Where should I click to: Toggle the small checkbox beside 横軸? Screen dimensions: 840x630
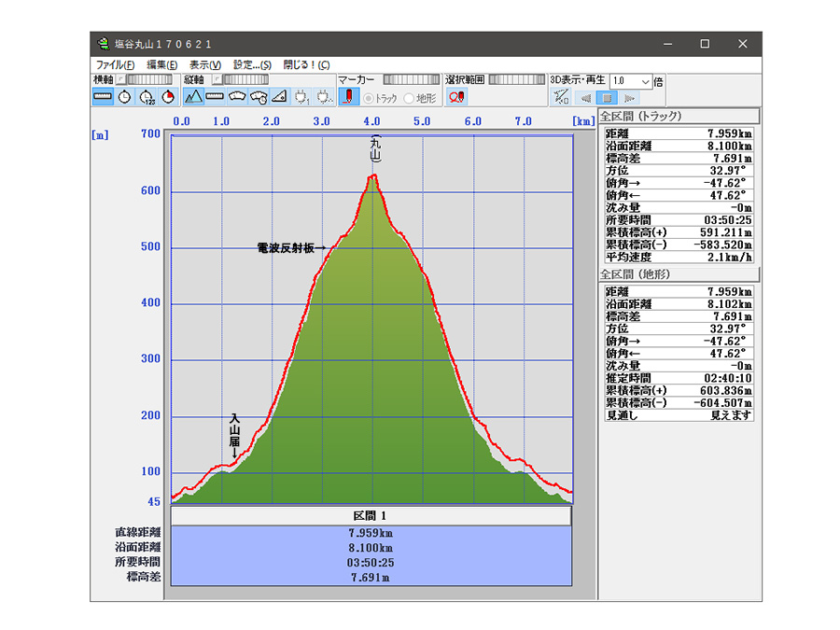[119, 80]
